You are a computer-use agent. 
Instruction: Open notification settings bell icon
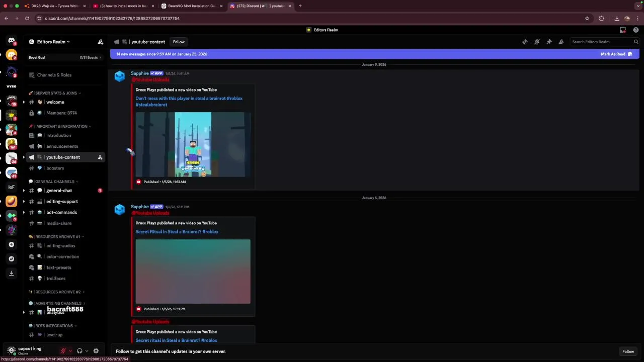pos(537,42)
